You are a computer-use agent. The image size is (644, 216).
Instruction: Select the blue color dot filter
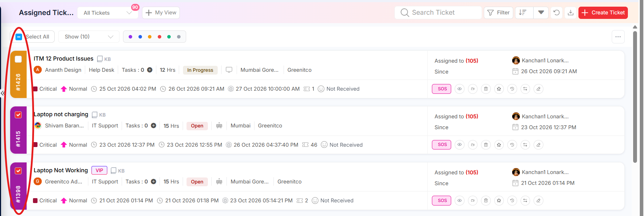[140, 37]
